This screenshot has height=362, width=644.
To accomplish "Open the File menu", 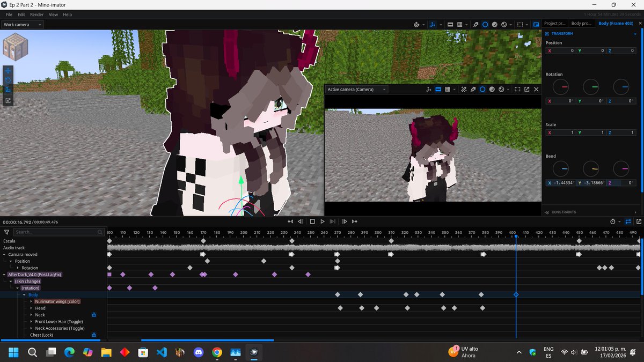I will point(9,14).
